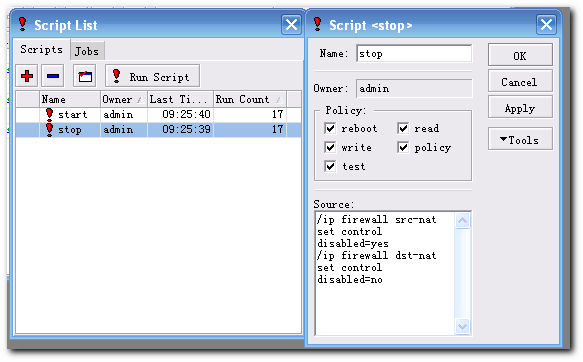
Task: Click the /ip firewall dst-nat source line
Action: (376, 256)
